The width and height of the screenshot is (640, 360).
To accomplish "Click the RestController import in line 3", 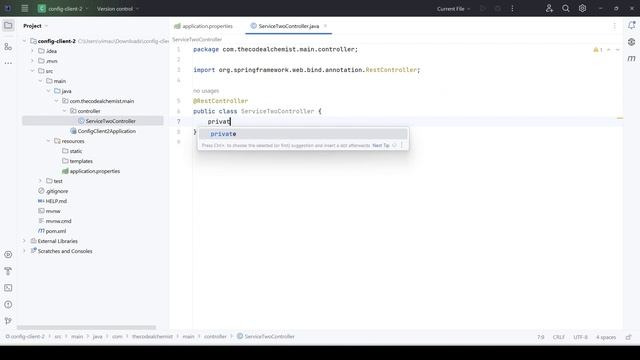I will pyautogui.click(x=391, y=70).
